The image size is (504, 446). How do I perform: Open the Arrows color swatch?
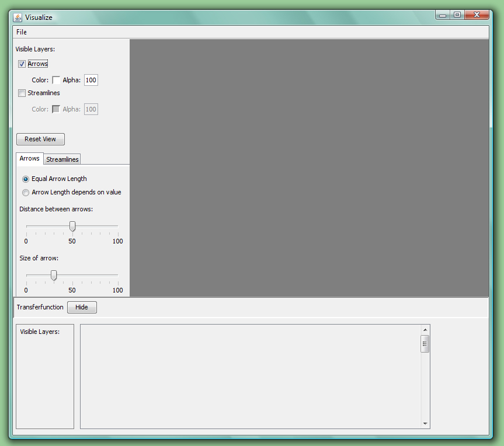pyautogui.click(x=56, y=80)
